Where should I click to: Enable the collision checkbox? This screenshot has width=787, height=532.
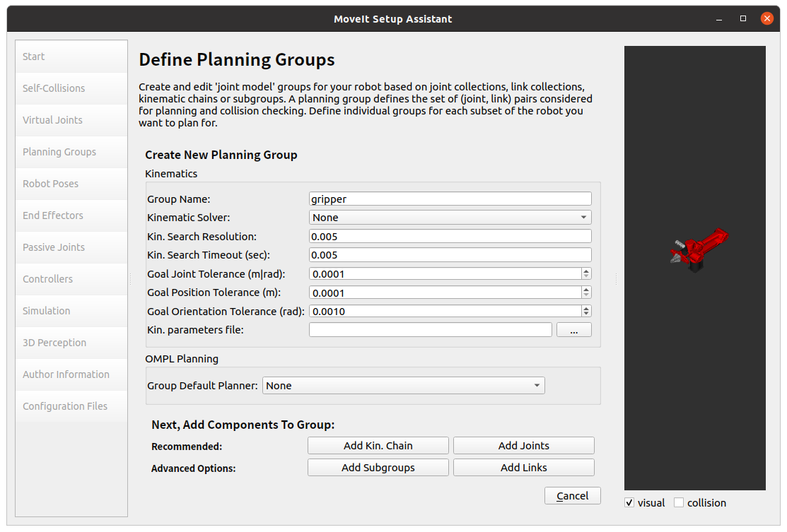tap(679, 503)
